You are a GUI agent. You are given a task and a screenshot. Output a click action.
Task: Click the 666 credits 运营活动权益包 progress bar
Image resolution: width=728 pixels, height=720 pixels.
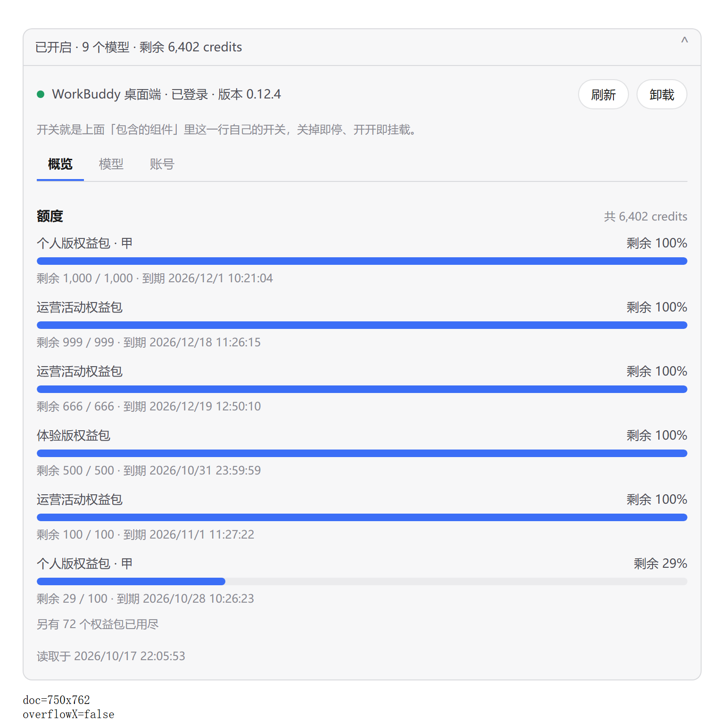[362, 389]
